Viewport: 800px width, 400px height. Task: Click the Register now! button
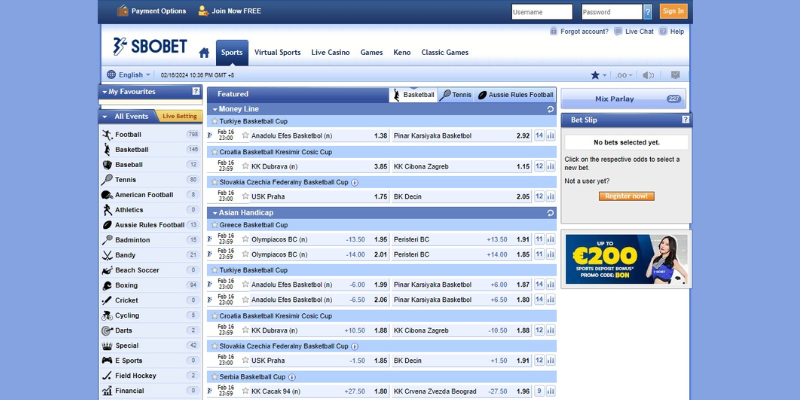[x=627, y=196]
